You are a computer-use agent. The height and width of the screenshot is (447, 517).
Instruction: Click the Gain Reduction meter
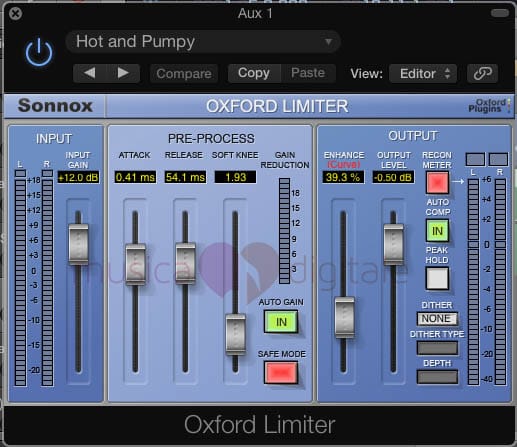click(284, 231)
